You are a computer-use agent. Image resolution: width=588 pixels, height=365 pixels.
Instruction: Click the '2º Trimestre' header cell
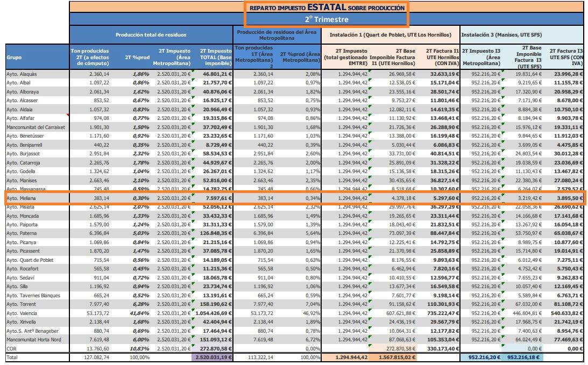tap(327, 19)
